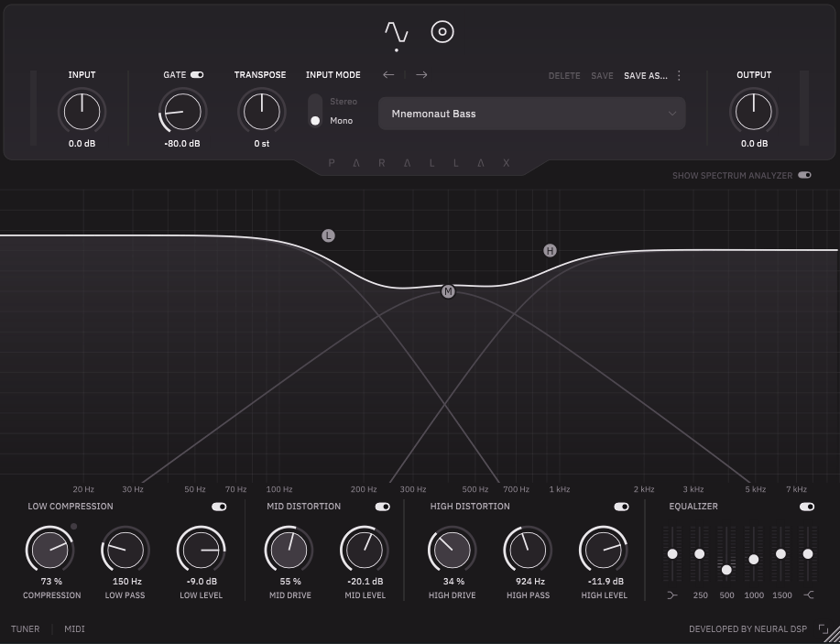Image resolution: width=840 pixels, height=644 pixels.
Task: Click the Low Level knob
Action: pos(201,550)
